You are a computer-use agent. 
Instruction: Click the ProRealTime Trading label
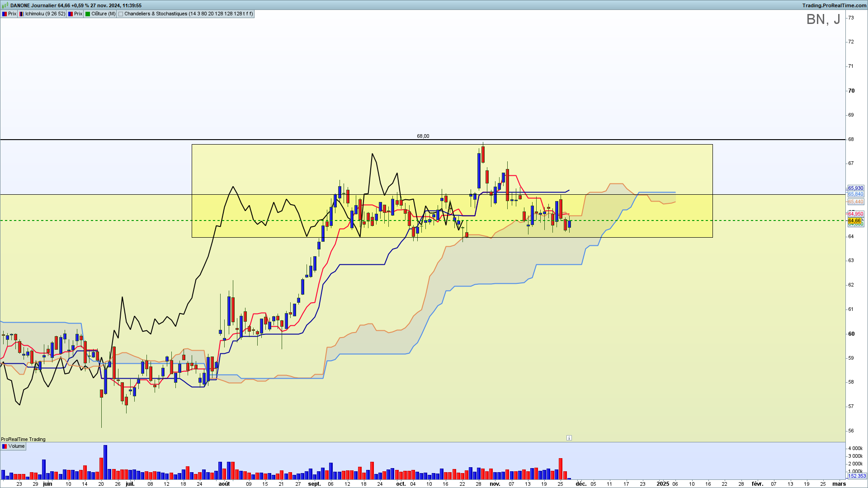(x=23, y=439)
